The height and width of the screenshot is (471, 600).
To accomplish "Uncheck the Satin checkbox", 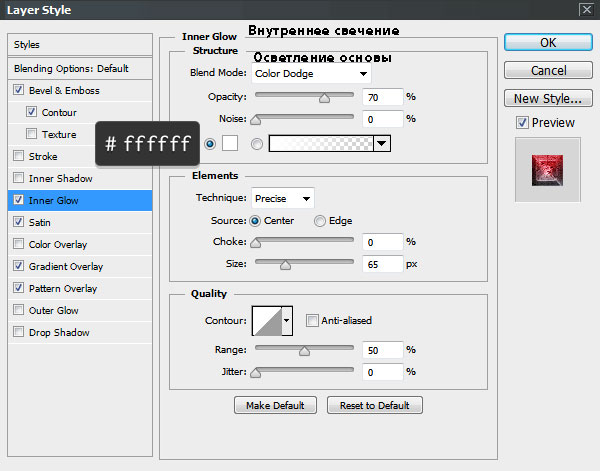I will (x=18, y=222).
